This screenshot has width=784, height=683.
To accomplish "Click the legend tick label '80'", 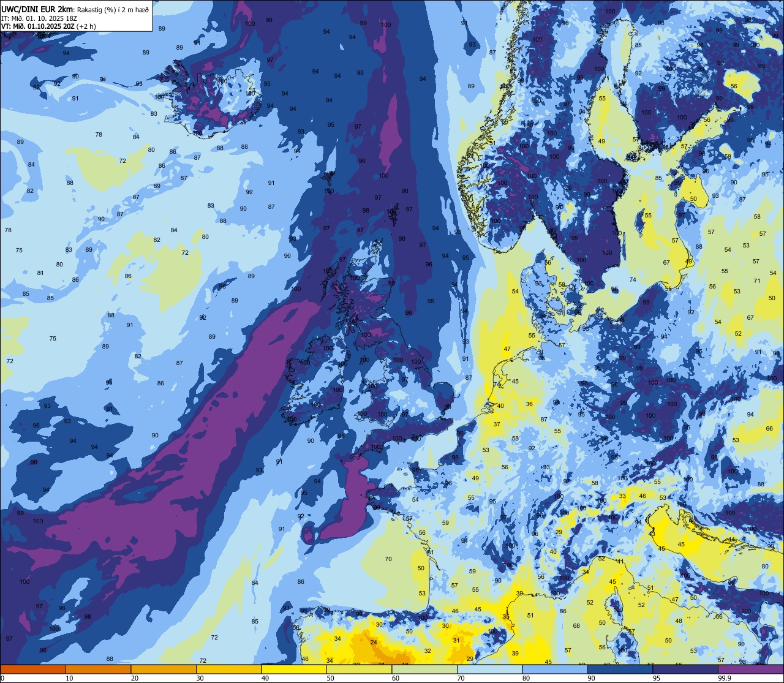I will [x=526, y=678].
